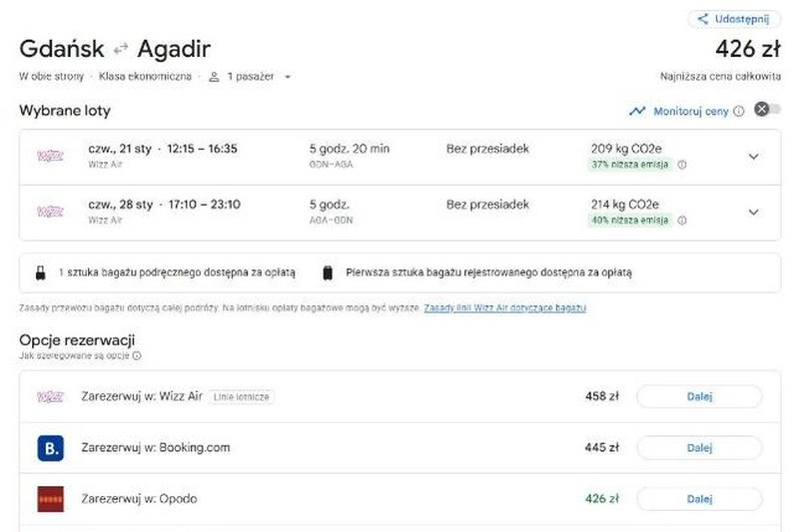Expand the 21 sty outbound flight details
The width and height of the screenshot is (799, 532).
tap(754, 157)
